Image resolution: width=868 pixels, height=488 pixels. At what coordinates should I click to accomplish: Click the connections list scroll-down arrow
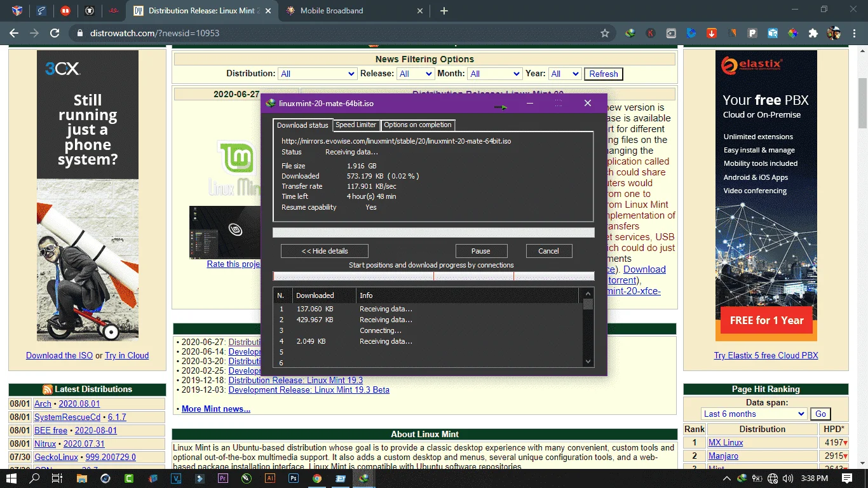(x=588, y=362)
